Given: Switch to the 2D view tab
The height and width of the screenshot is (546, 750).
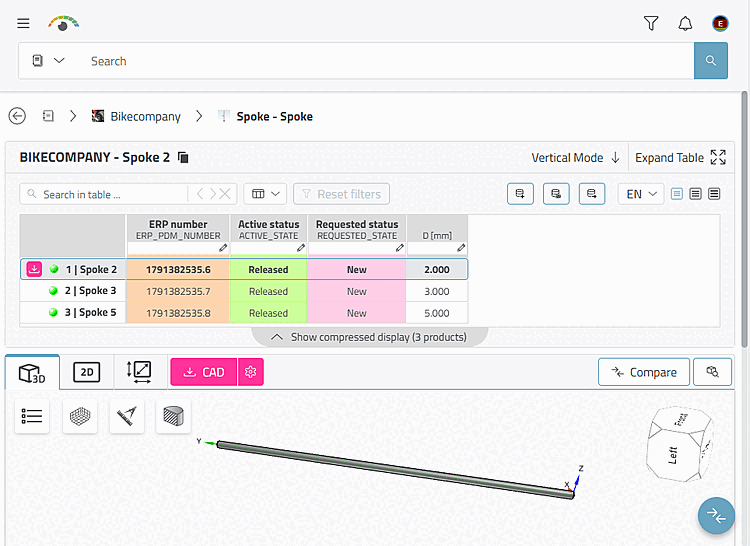Looking at the screenshot, I should pos(87,372).
